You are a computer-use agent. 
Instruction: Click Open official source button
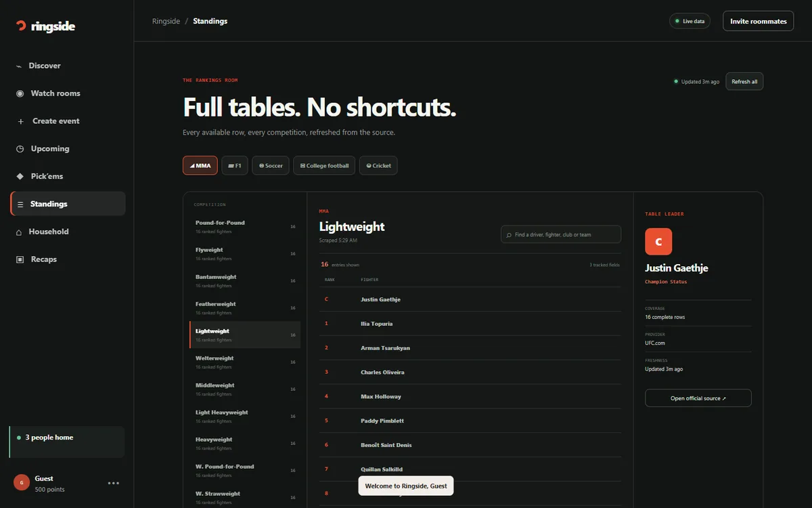[698, 398]
